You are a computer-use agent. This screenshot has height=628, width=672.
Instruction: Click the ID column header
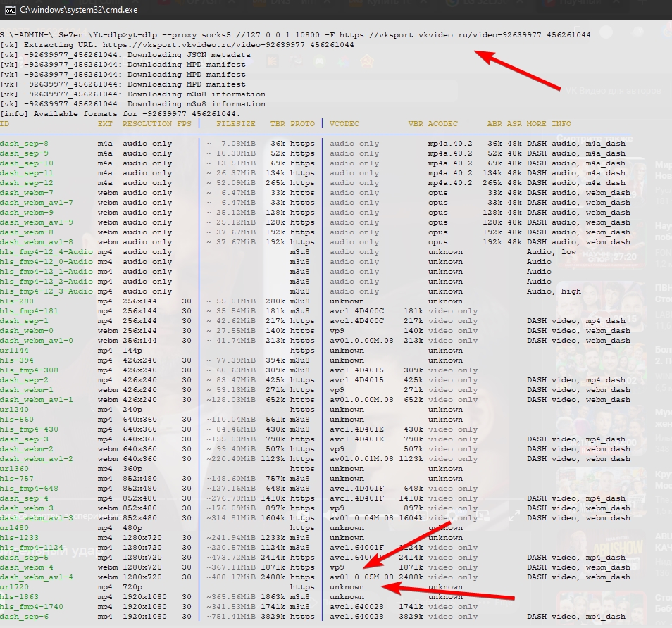point(5,123)
